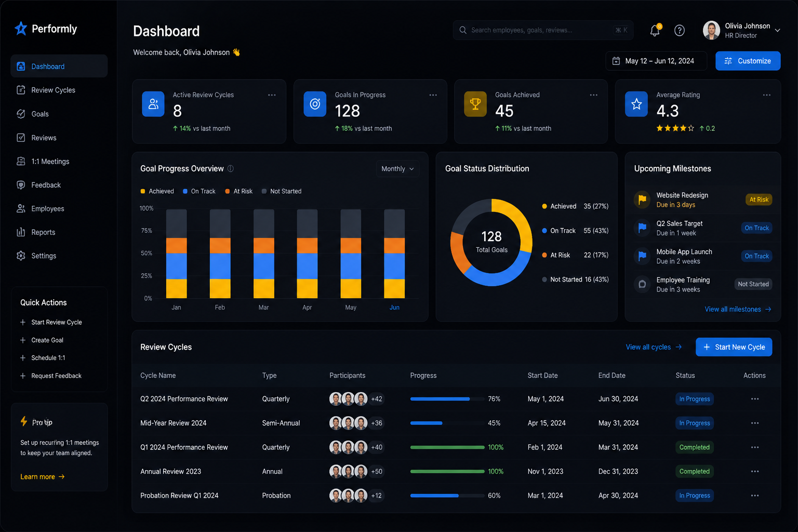Open actions menu for Annual Review 2023
Viewport: 798px width, 532px height.
click(755, 471)
